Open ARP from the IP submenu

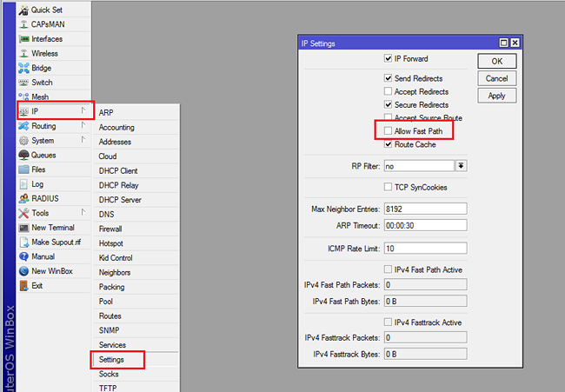pos(136,113)
